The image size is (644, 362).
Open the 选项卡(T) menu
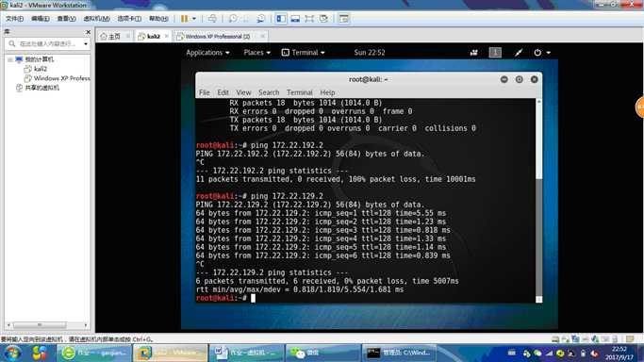(129, 19)
